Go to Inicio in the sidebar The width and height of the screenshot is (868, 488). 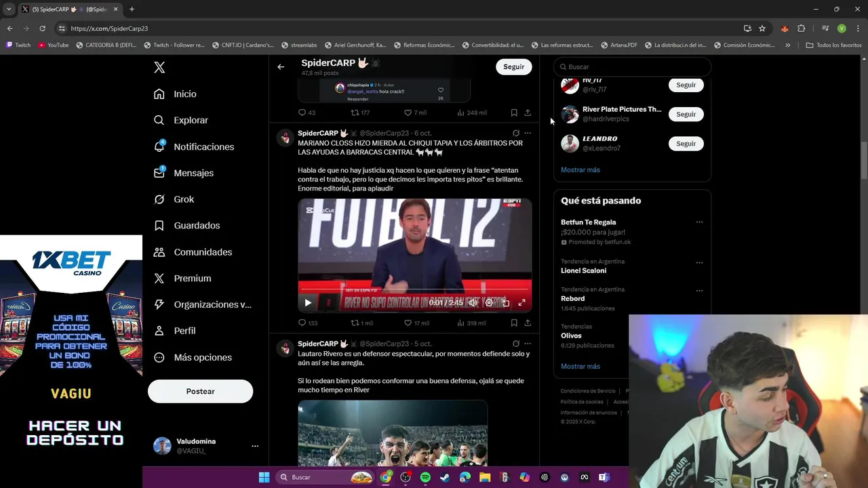[175, 94]
